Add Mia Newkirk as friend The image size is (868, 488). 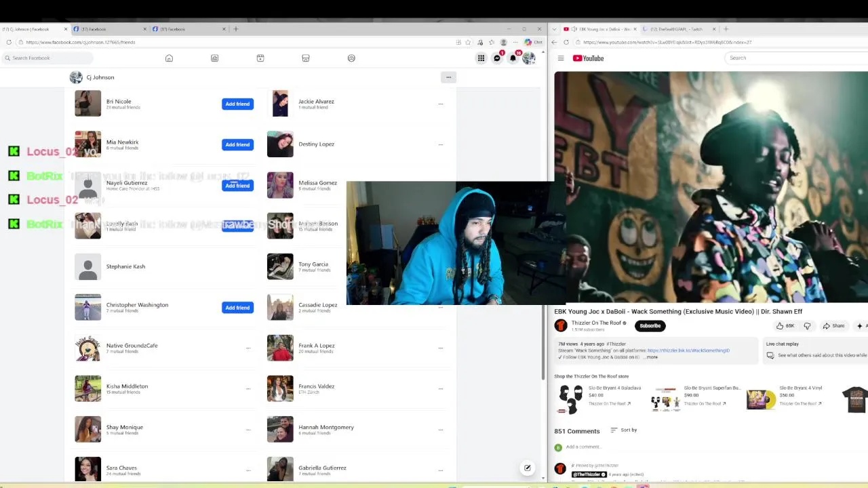(x=237, y=144)
